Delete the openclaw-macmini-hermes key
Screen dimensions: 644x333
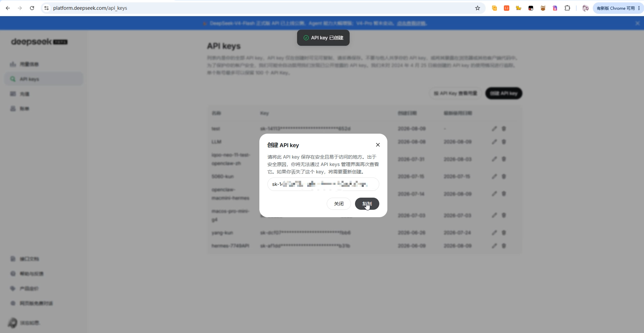pyautogui.click(x=504, y=194)
